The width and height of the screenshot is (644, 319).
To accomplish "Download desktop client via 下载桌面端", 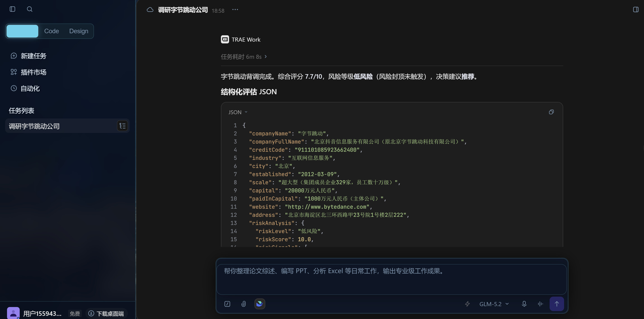I will [x=106, y=314].
